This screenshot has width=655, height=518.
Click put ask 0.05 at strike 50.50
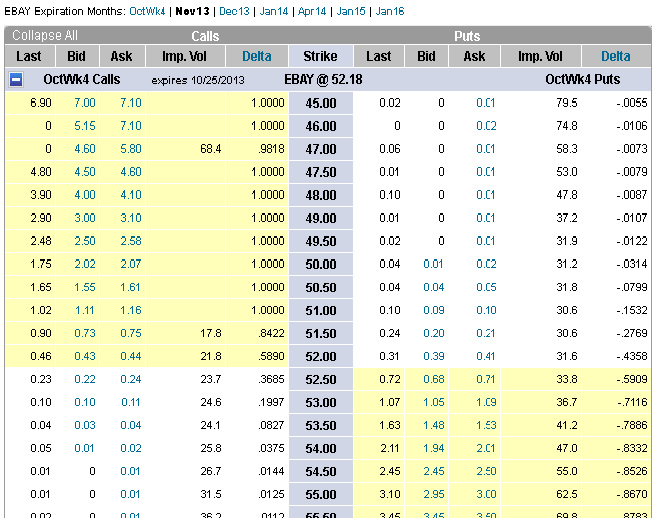(486, 287)
